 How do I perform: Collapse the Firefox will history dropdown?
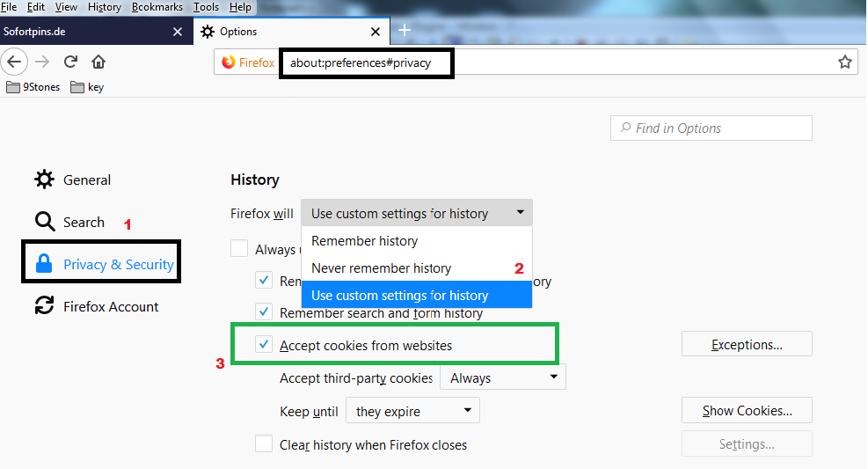tap(416, 213)
